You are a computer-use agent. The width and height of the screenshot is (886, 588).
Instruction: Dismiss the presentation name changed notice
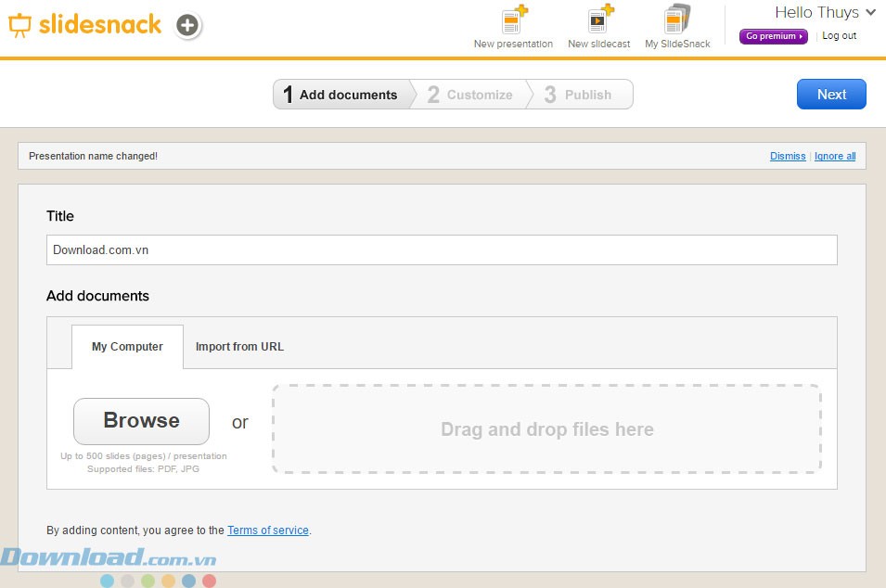coord(788,156)
